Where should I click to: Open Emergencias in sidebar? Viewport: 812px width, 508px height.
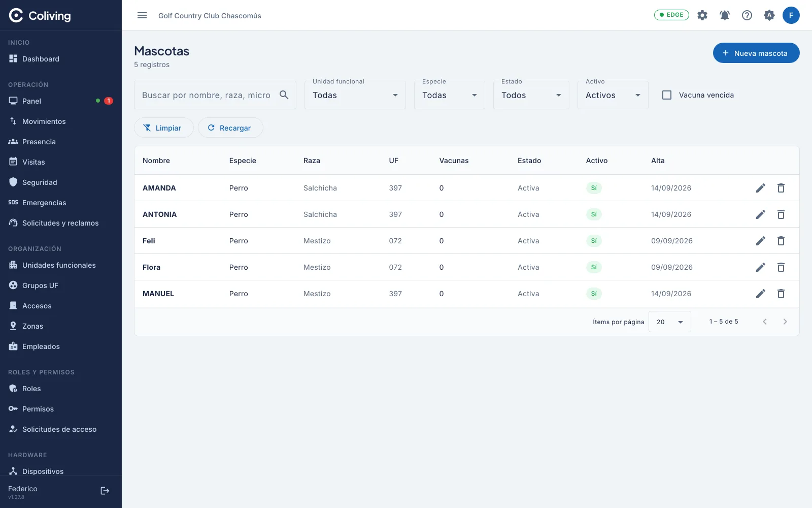tap(61, 203)
